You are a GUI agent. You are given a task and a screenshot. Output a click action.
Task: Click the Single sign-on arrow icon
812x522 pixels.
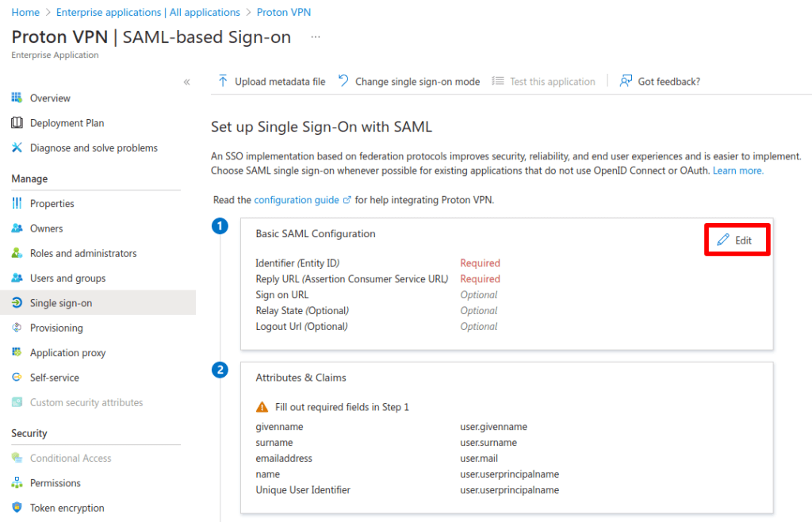[x=17, y=303]
